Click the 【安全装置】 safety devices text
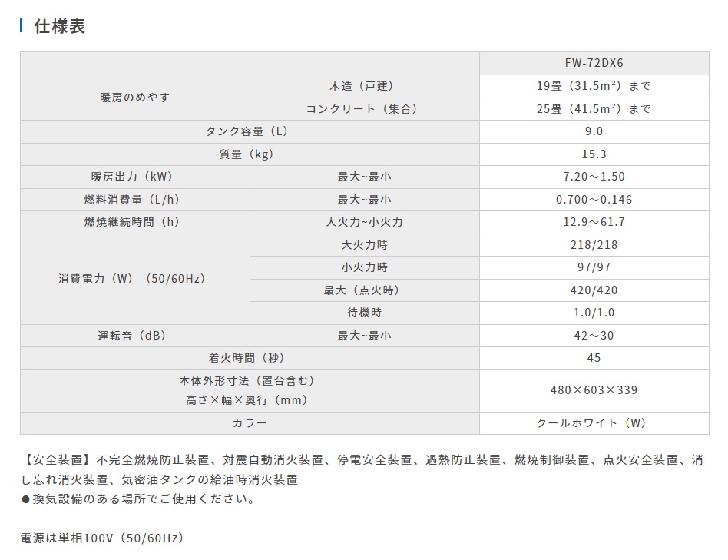 (362, 469)
